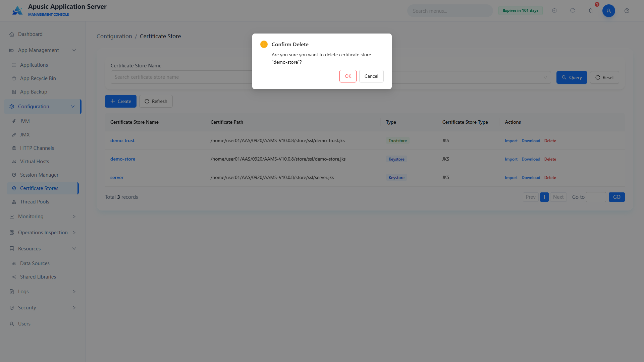The height and width of the screenshot is (362, 644).
Task: Confirm deletion with the OK button
Action: click(348, 76)
